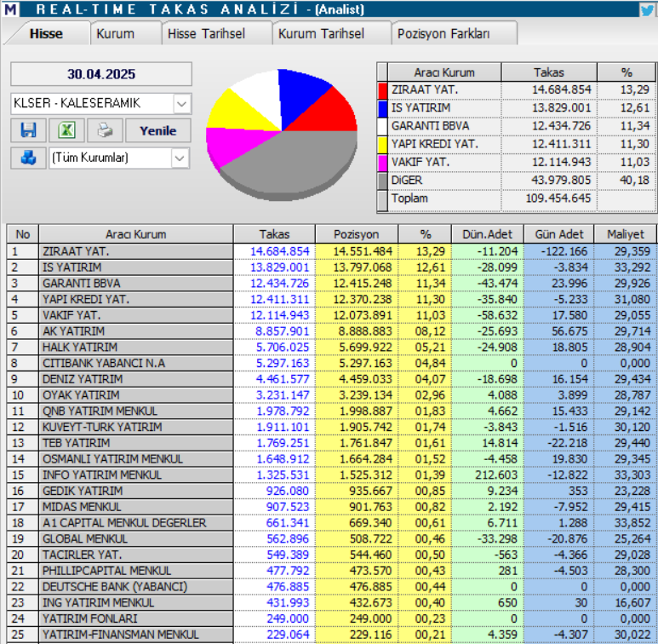Select the INFO YATIRIM MENKUL row
658x644 pixels.
(x=331, y=474)
